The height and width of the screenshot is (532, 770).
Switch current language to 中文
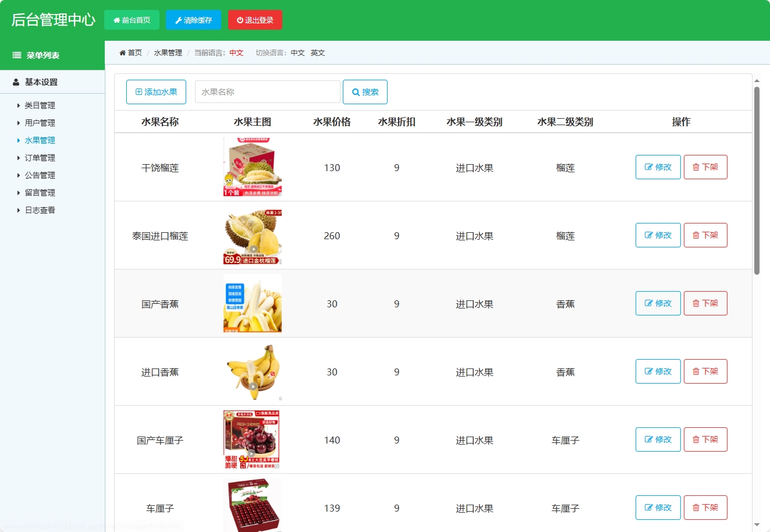tap(299, 52)
